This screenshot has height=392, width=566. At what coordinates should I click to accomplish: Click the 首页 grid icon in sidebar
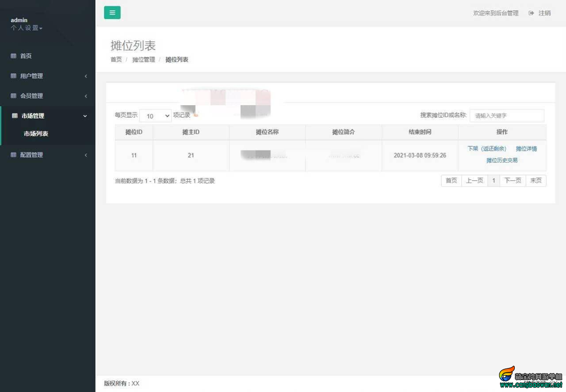pyautogui.click(x=13, y=56)
